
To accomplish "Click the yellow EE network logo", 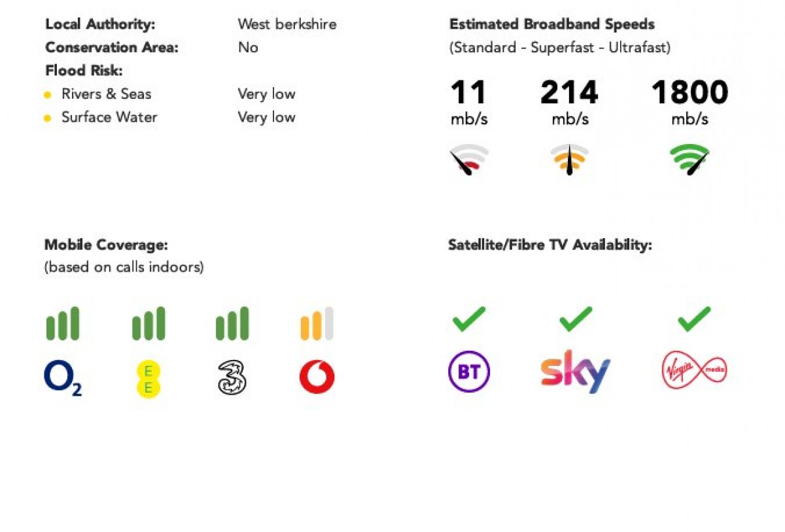I will pyautogui.click(x=148, y=380).
